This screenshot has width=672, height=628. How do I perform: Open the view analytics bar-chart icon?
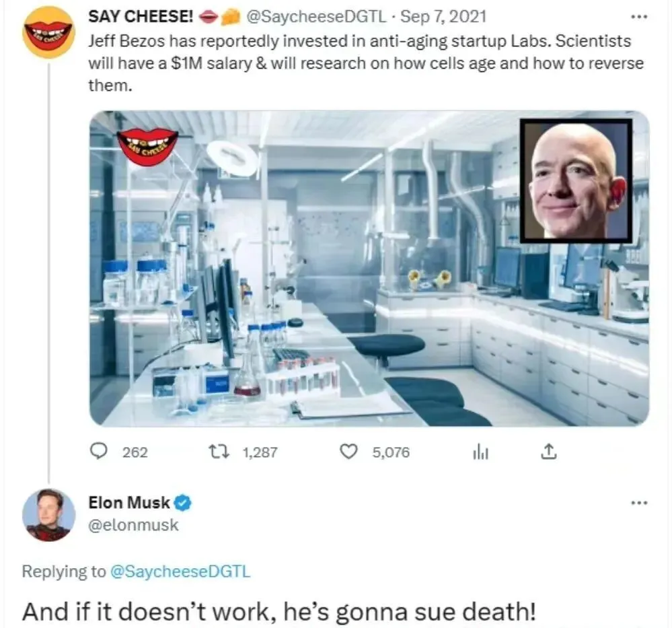[480, 453]
